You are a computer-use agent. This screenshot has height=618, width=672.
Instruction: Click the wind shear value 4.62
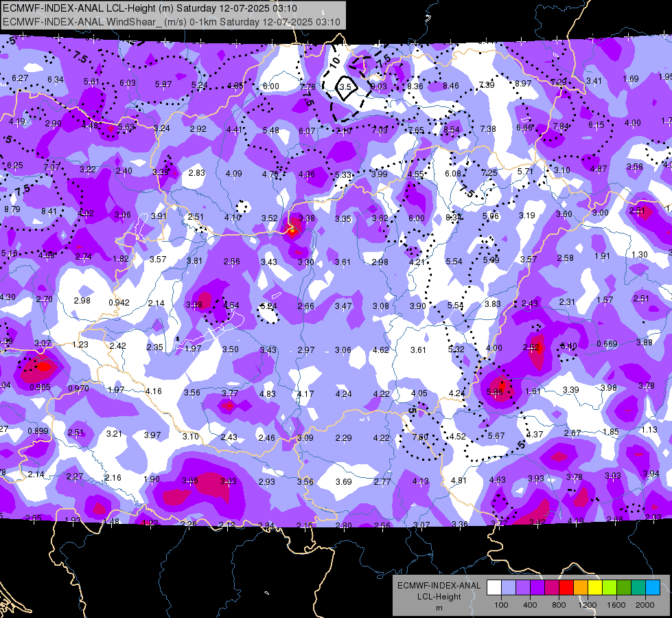(x=380, y=350)
